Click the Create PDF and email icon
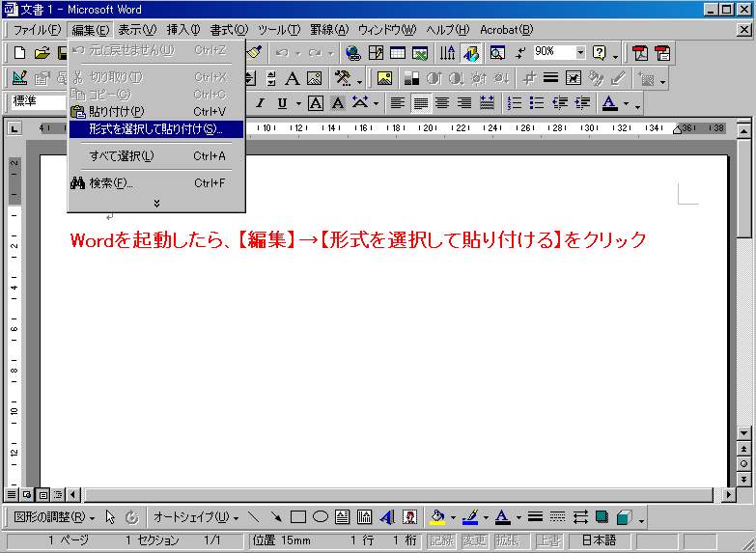The image size is (756, 553). tap(663, 52)
